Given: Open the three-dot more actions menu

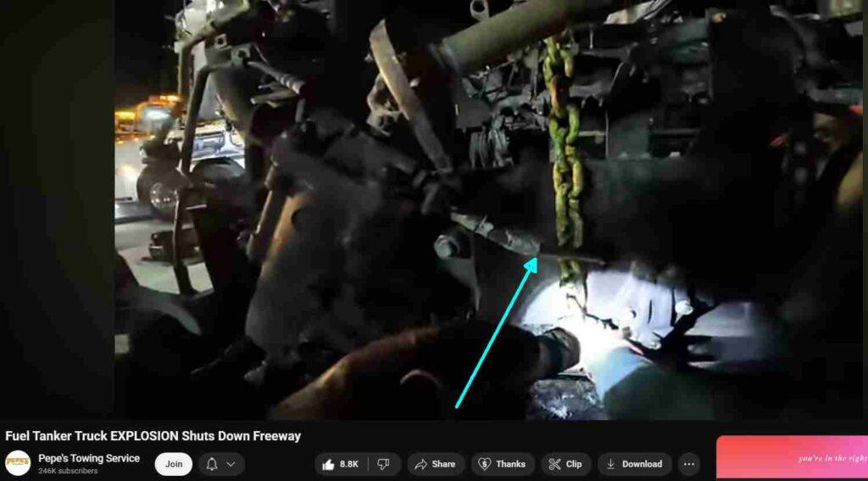Looking at the screenshot, I should tap(688, 464).
